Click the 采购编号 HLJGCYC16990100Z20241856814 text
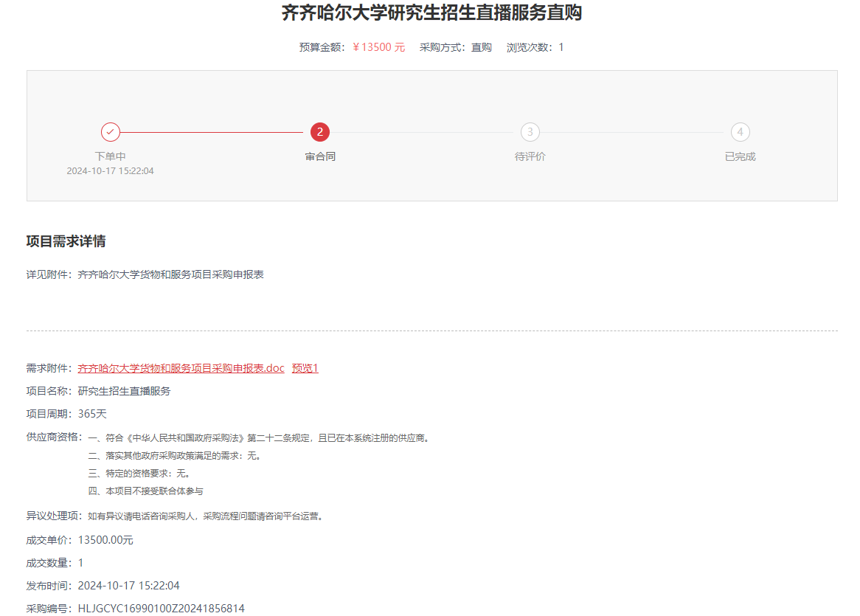Image resolution: width=860 pixels, height=616 pixels. point(161,609)
